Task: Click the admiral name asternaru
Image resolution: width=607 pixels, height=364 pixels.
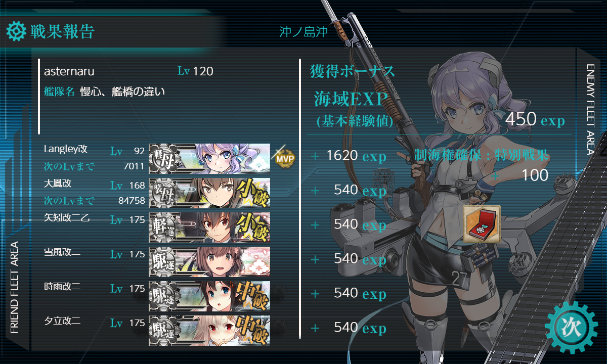Action: point(69,72)
